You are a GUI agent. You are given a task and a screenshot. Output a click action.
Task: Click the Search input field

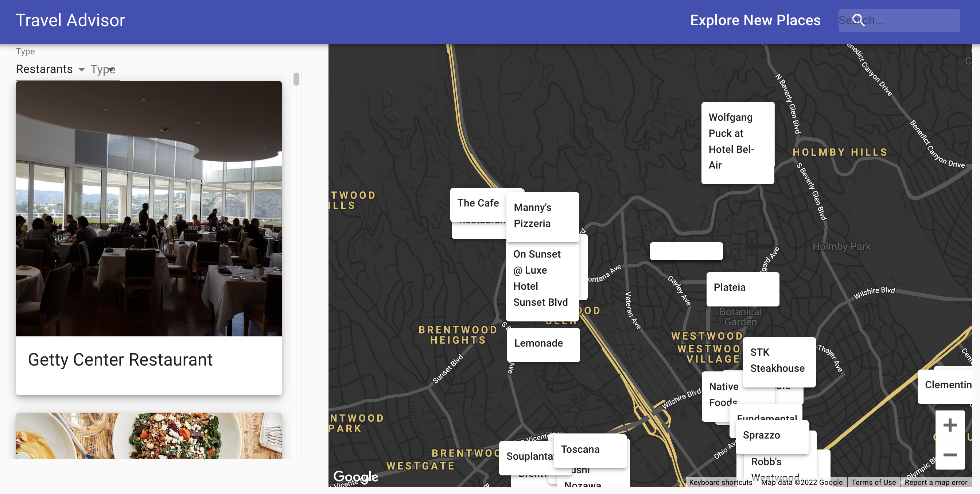[899, 20]
